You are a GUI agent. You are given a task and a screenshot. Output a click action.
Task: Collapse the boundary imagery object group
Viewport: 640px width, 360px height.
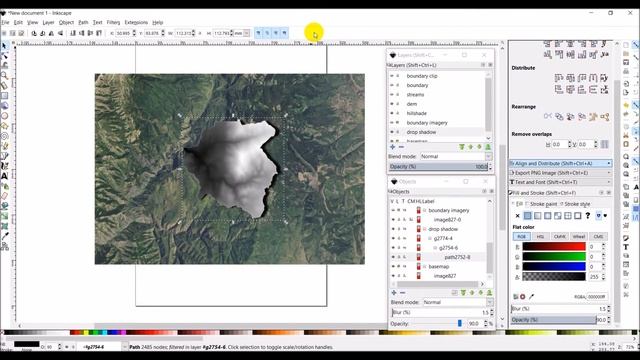tap(424, 211)
